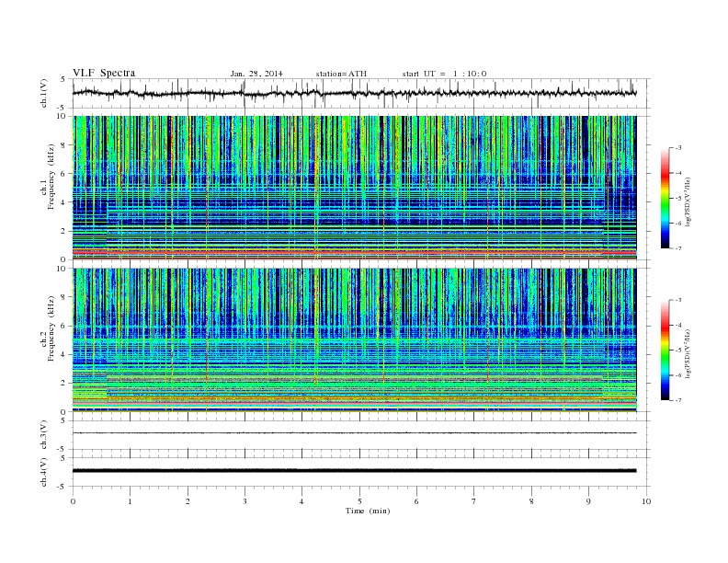This screenshot has width=728, height=563.
Task: Click the time axis tick label "9"
Action: tap(588, 501)
